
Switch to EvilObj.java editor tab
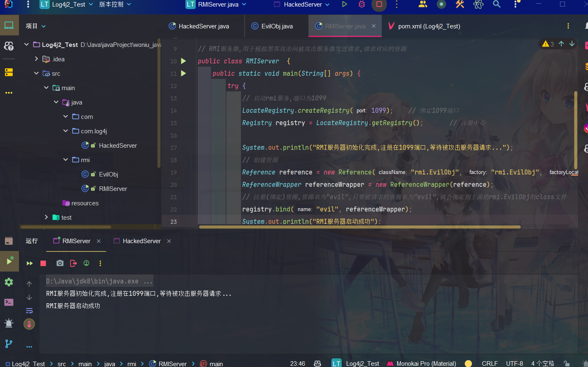(272, 26)
